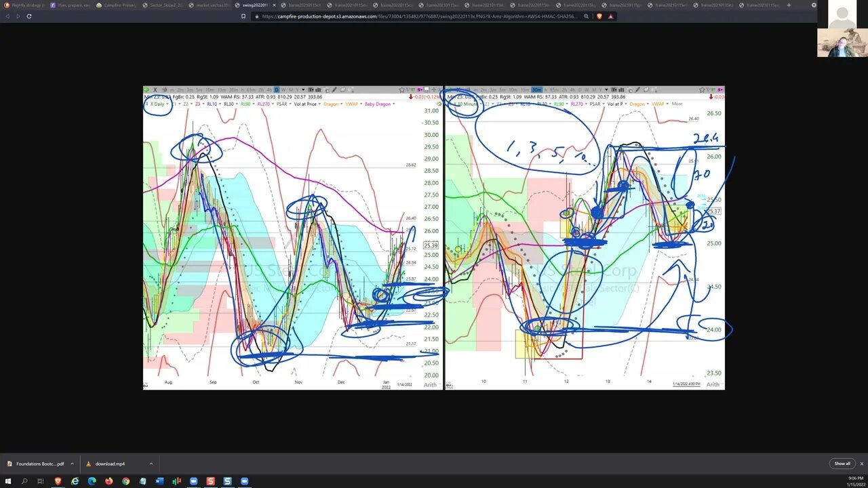This screenshot has width=868, height=488.
Task: Open a new browser tab
Action: click(x=789, y=5)
